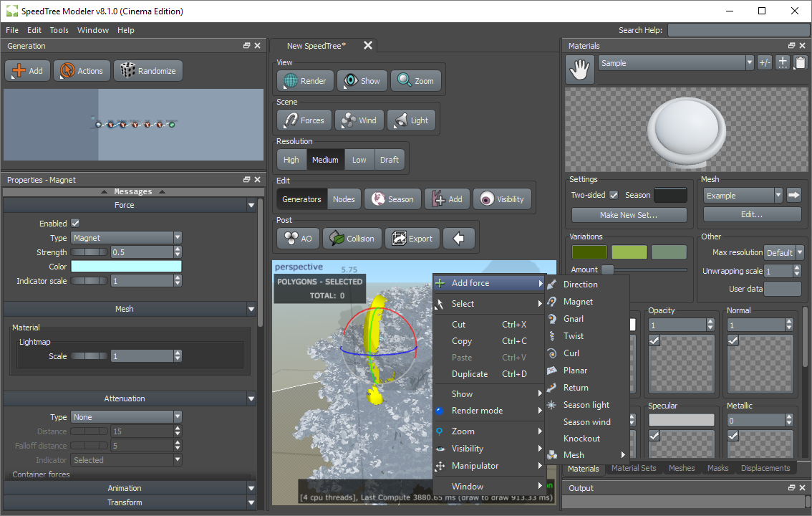Screen dimensions: 812x516
Task: Click the Search Help input field
Action: point(738,30)
